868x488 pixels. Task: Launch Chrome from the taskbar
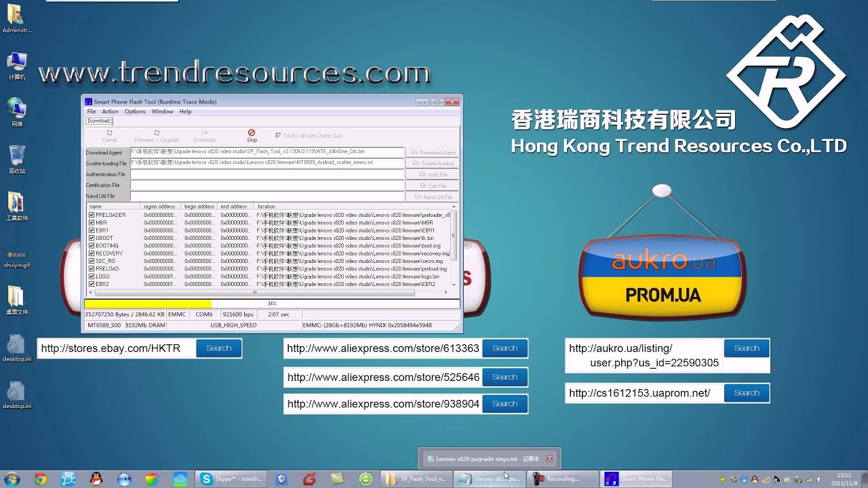(x=40, y=479)
